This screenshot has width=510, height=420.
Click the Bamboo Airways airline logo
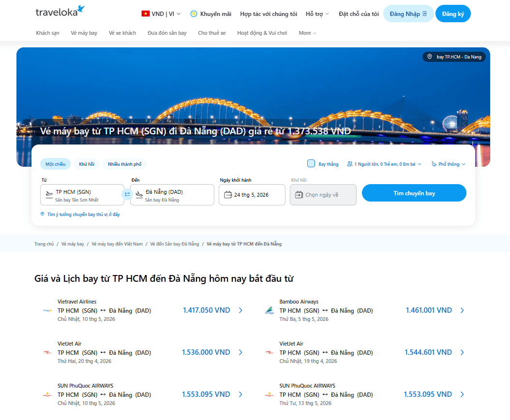pos(270,310)
